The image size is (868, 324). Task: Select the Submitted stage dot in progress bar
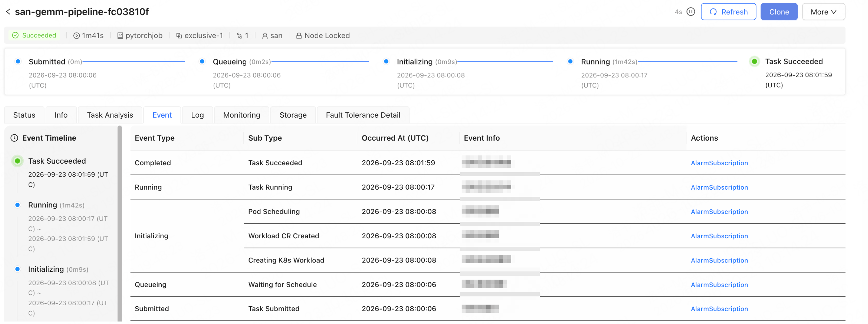click(18, 62)
